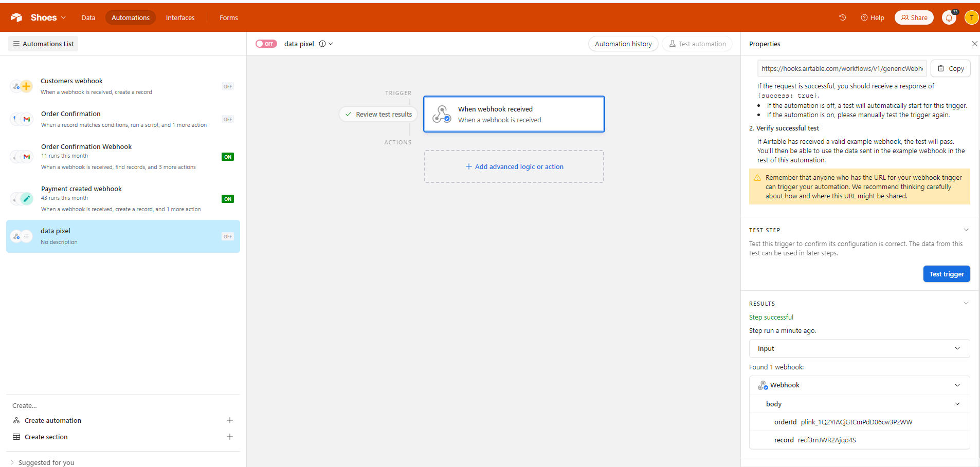The height and width of the screenshot is (467, 980).
Task: Open the Automations List menu
Action: 43,44
